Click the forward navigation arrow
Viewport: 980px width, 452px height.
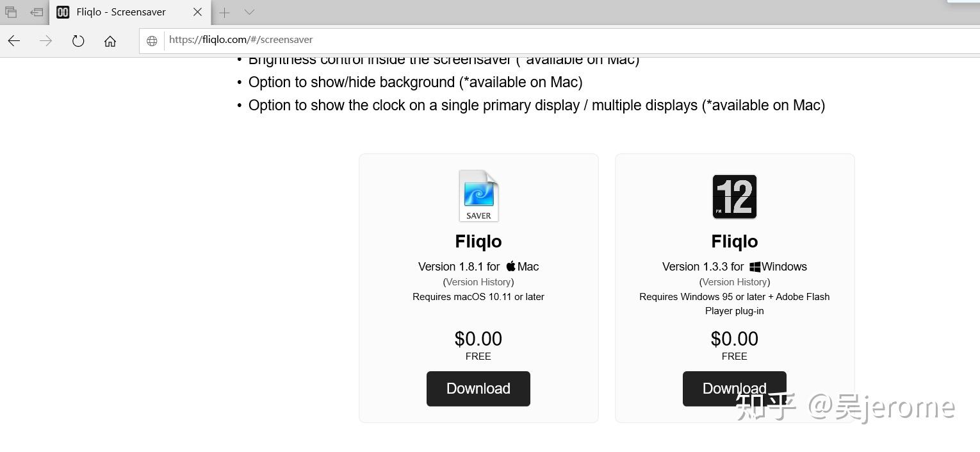click(45, 41)
